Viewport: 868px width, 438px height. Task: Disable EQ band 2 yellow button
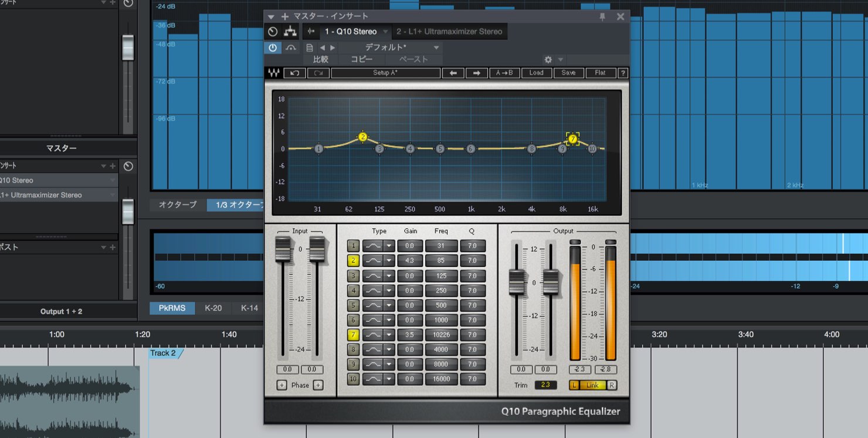(x=353, y=261)
